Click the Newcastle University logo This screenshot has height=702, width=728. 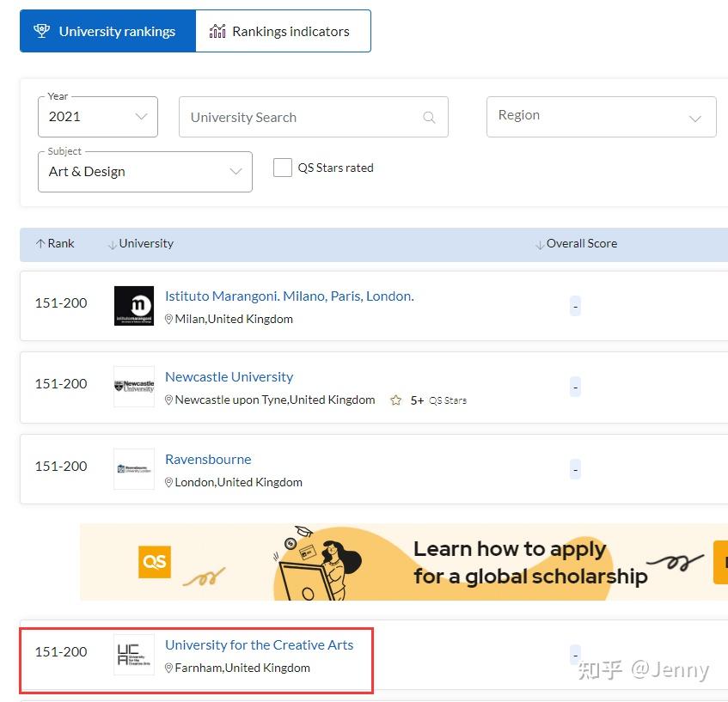134,387
